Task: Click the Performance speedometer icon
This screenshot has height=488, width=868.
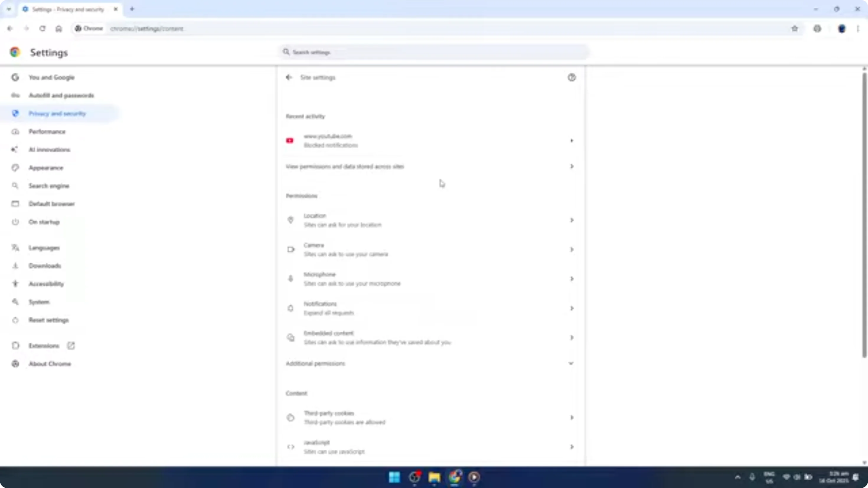Action: [15, 132]
